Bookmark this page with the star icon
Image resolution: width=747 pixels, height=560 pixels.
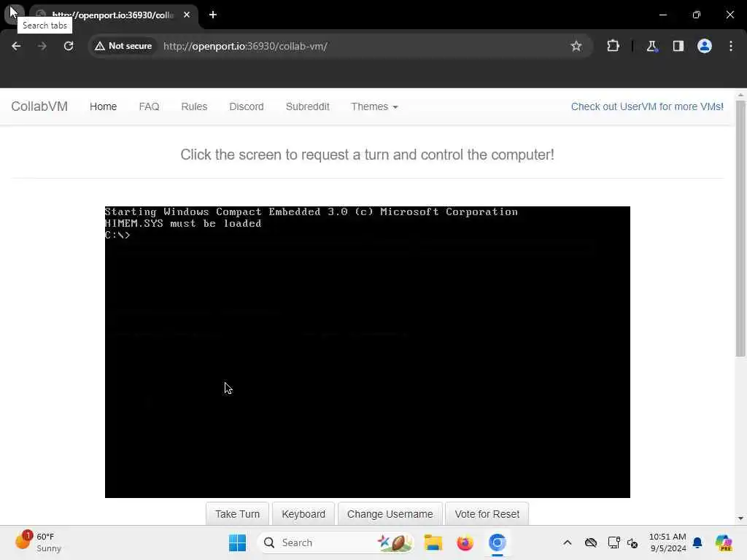click(x=576, y=46)
